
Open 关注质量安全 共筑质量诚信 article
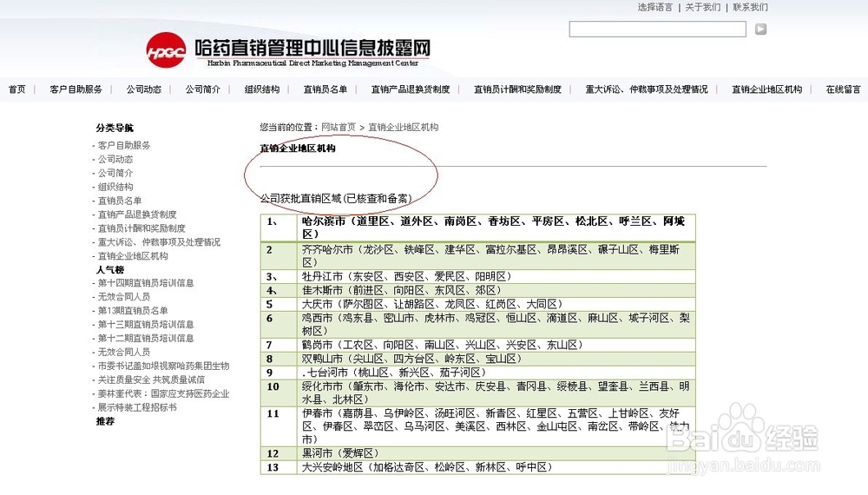[x=151, y=379]
